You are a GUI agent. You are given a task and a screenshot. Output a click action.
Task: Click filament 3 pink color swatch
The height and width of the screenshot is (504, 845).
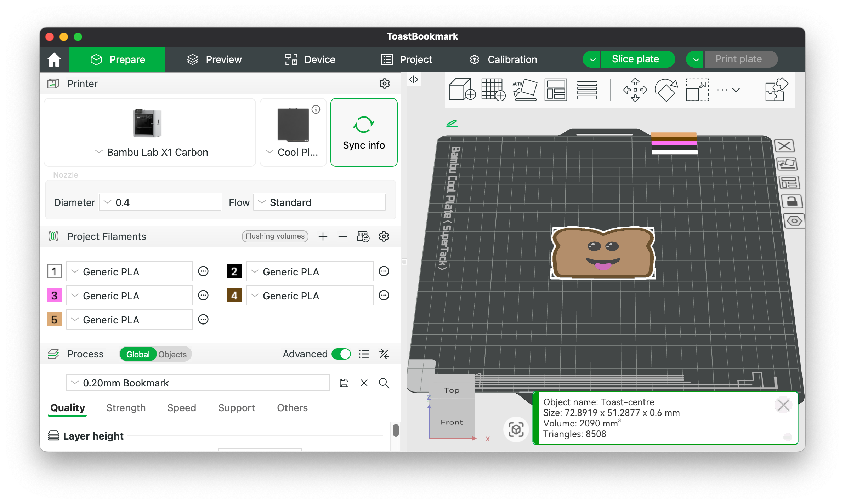[x=55, y=296]
